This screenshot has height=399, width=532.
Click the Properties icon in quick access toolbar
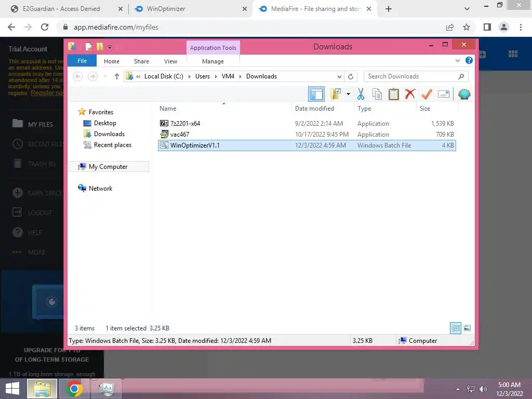coord(88,46)
